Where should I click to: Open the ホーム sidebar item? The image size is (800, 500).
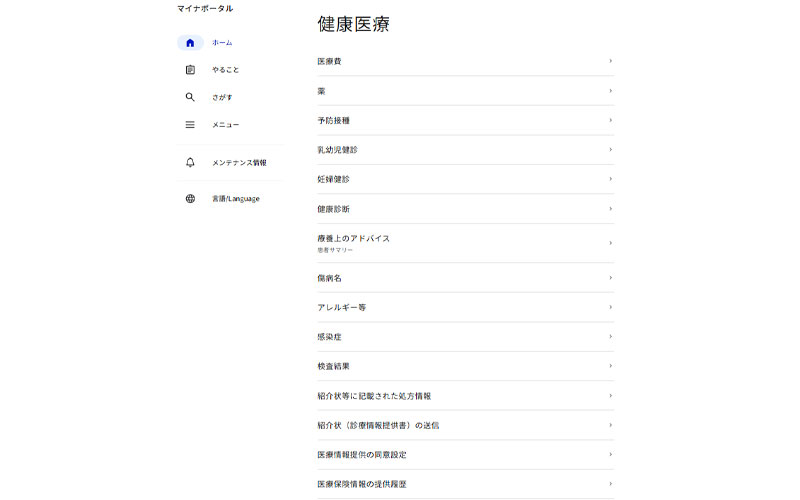coord(230,43)
